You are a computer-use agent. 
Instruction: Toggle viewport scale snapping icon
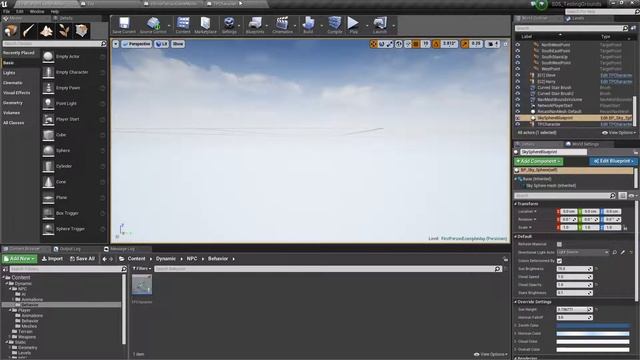click(x=464, y=44)
